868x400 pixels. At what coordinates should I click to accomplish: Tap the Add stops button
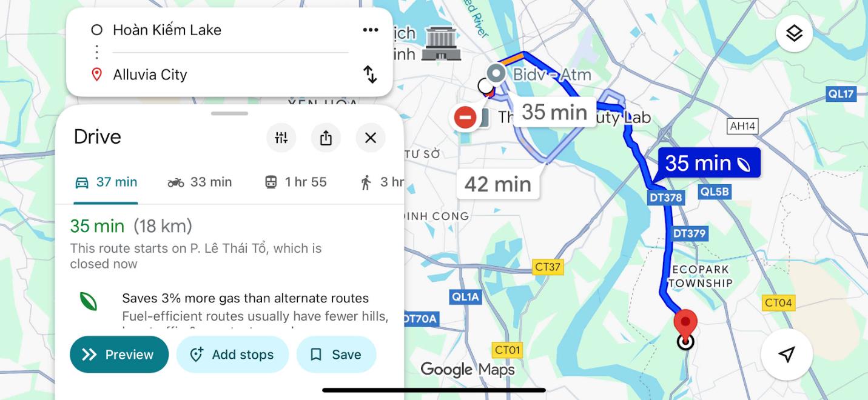[x=232, y=355]
